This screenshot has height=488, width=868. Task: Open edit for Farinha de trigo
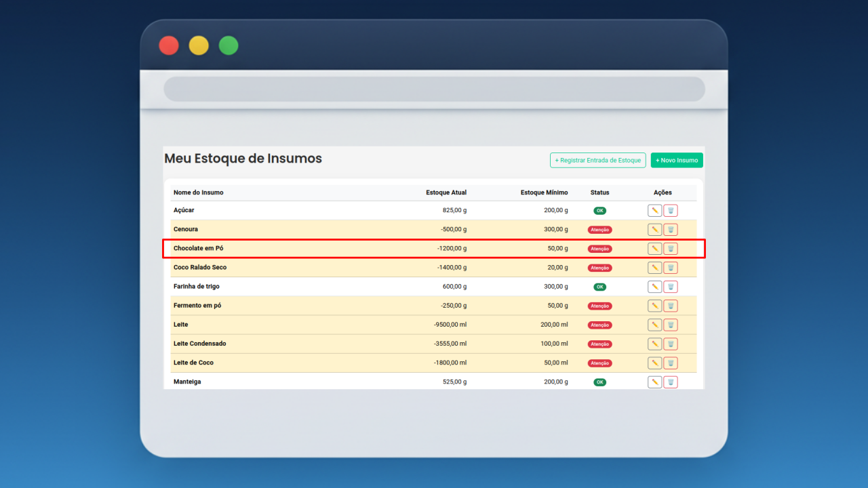click(x=654, y=287)
